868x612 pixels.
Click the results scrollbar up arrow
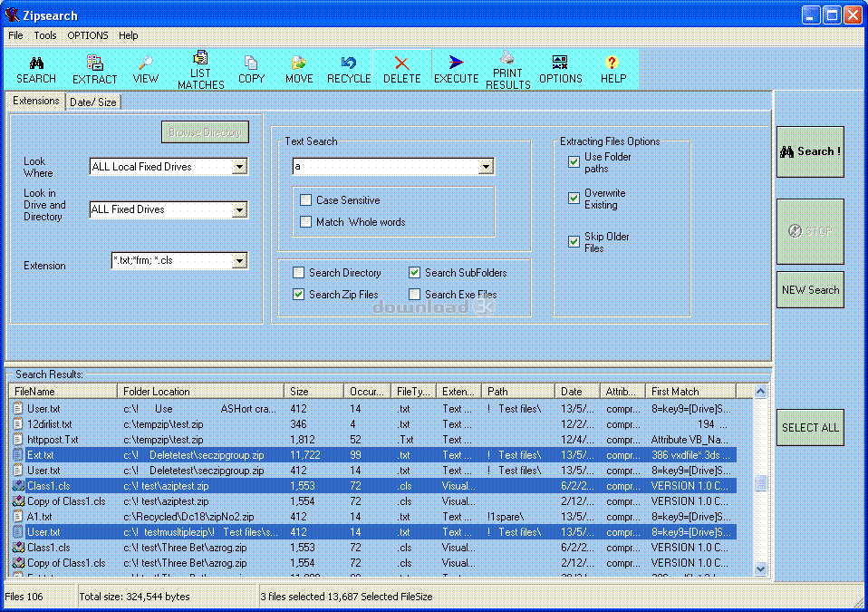[x=760, y=391]
